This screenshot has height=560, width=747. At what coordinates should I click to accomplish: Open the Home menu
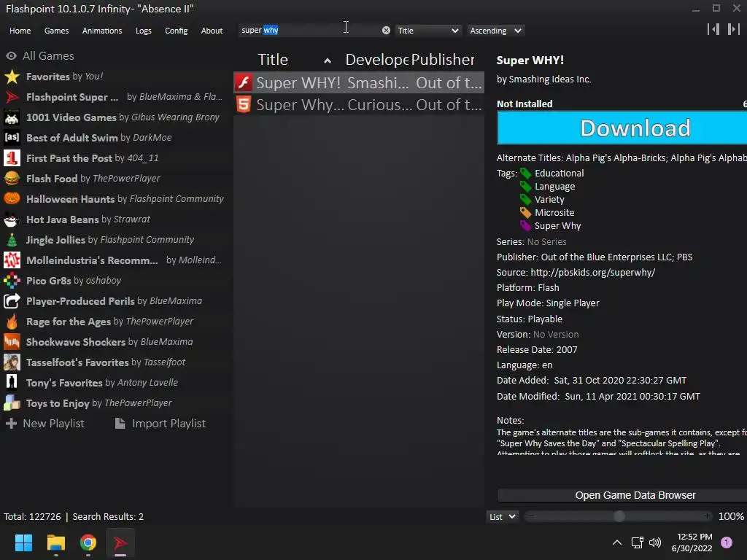(20, 31)
